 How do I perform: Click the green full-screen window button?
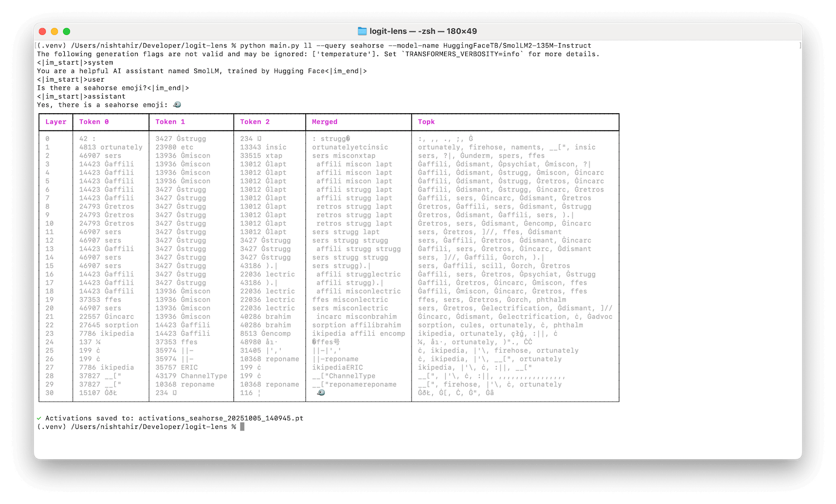point(66,32)
